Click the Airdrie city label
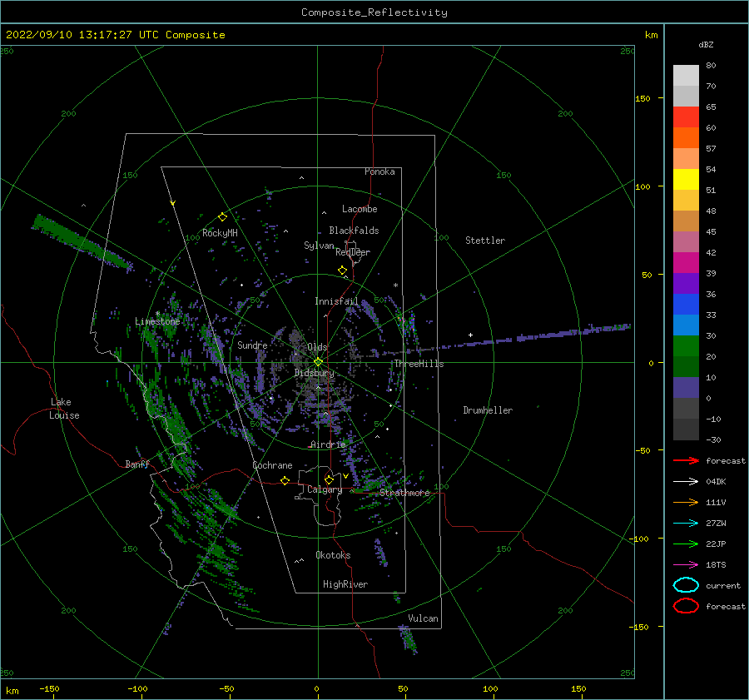Viewport: 749px width, 700px height. point(328,444)
